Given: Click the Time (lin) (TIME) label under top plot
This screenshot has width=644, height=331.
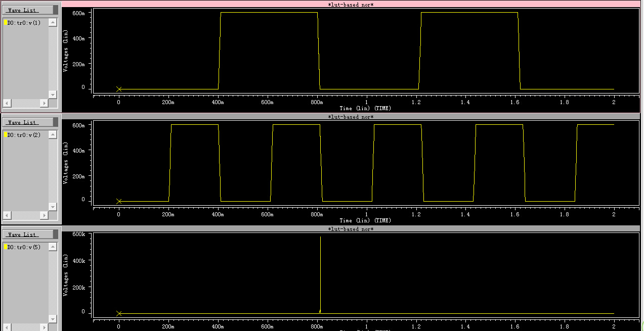Looking at the screenshot, I should click(365, 108).
